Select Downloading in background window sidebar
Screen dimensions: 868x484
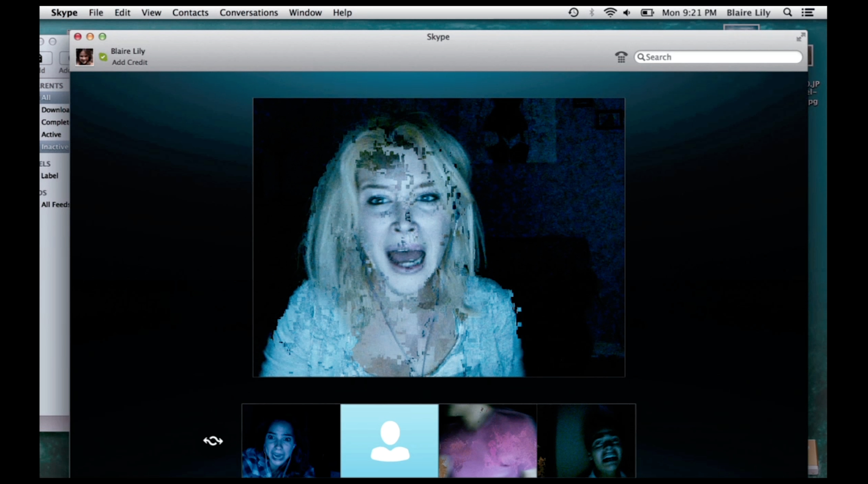55,110
